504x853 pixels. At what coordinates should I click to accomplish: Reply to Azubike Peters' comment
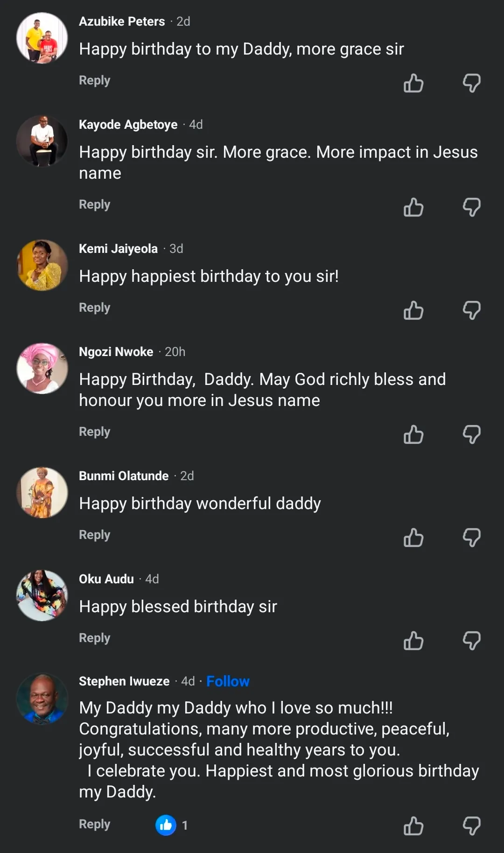[x=94, y=80]
